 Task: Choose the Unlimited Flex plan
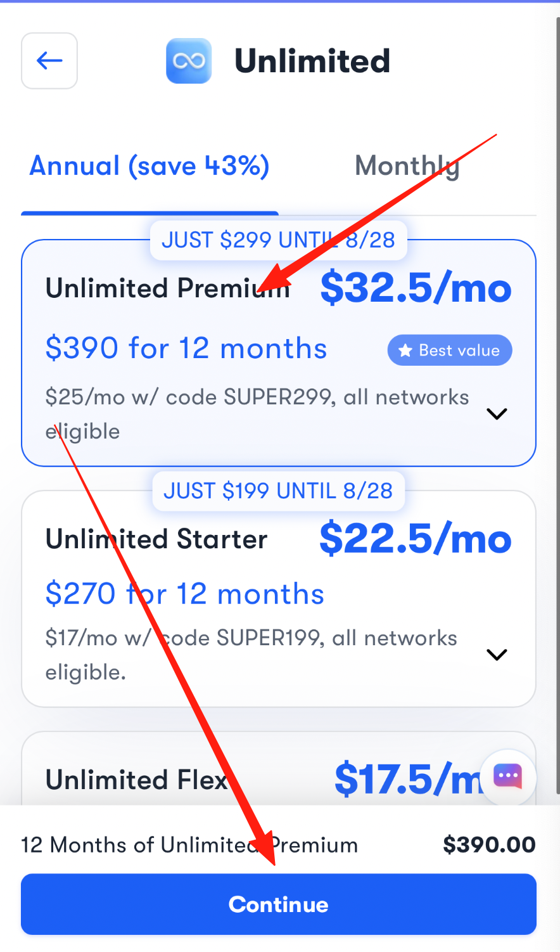(137, 780)
